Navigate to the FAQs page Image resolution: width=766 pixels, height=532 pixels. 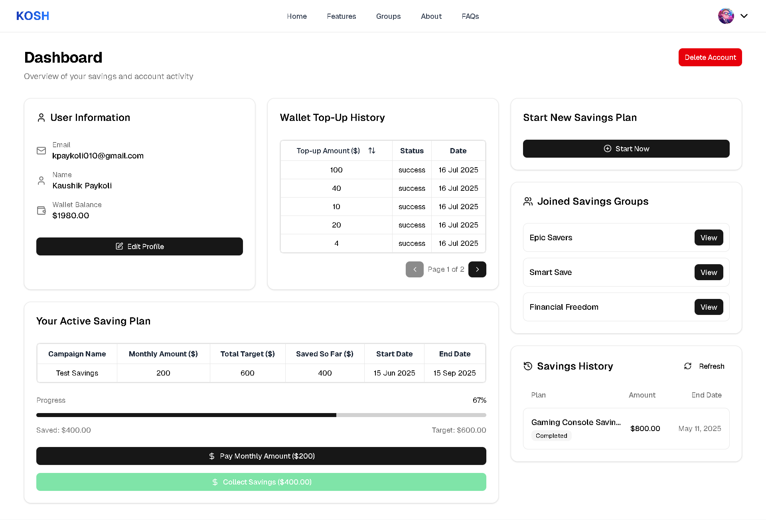(x=470, y=16)
